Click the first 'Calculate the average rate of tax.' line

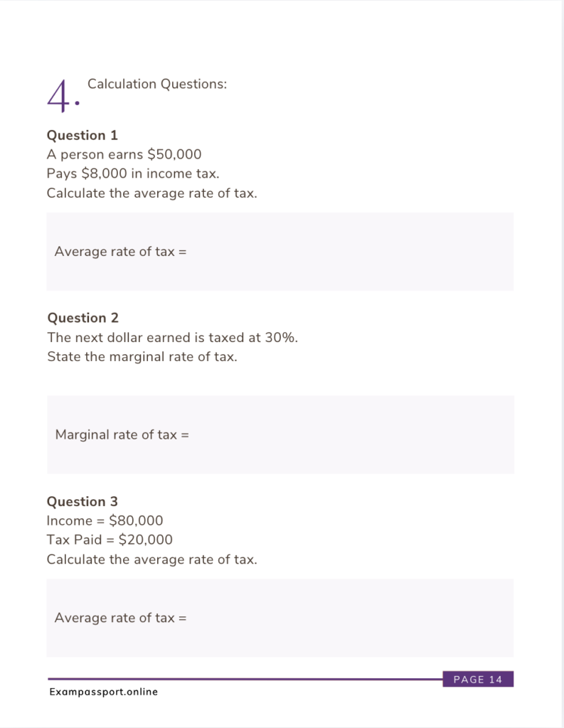click(152, 193)
